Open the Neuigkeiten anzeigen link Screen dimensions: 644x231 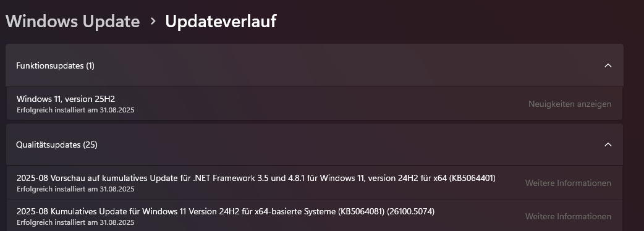click(570, 104)
